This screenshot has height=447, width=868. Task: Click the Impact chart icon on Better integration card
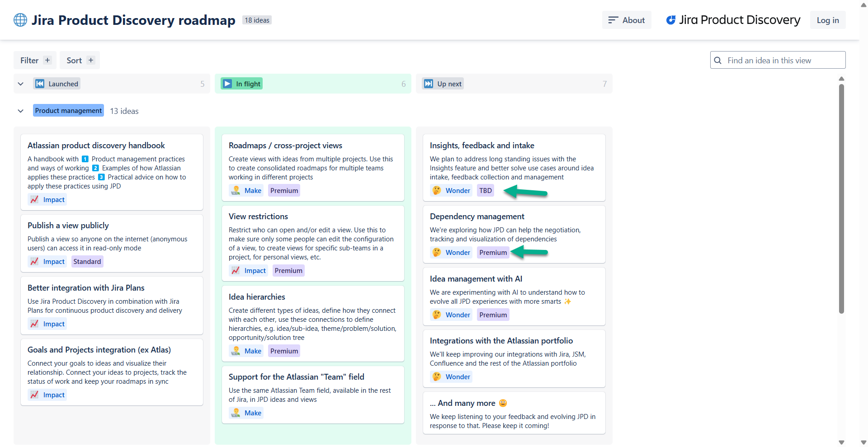point(35,324)
